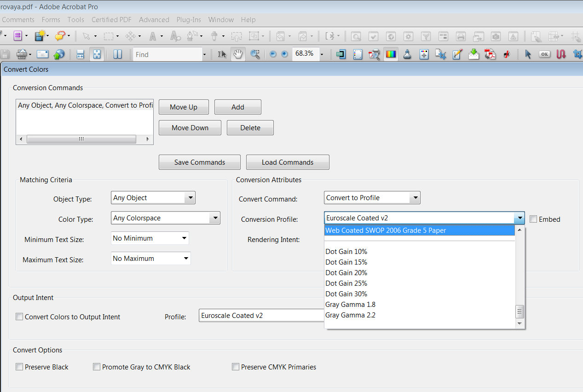
Task: Click the multimedia filmstrip icon
Action: [x=40, y=35]
